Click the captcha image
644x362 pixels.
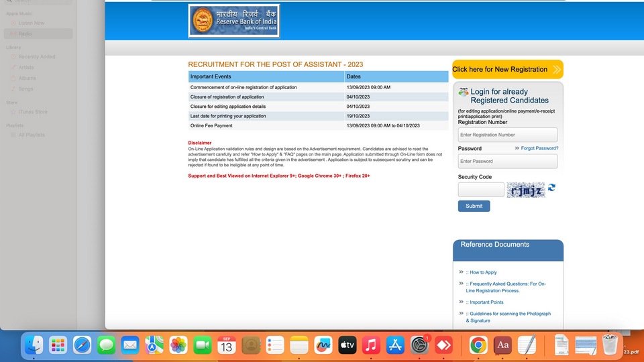coord(526,190)
